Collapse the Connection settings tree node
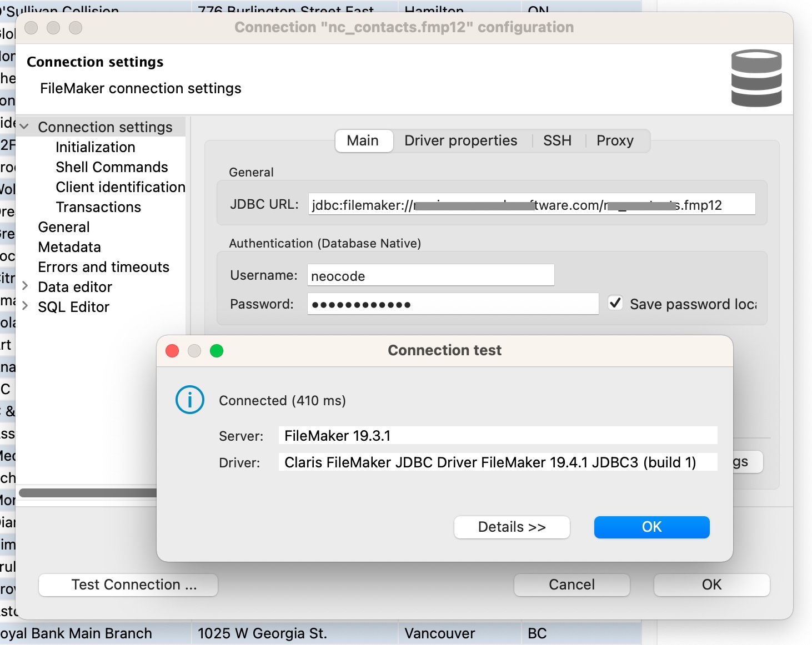Image resolution: width=812 pixels, height=645 pixels. [x=24, y=127]
